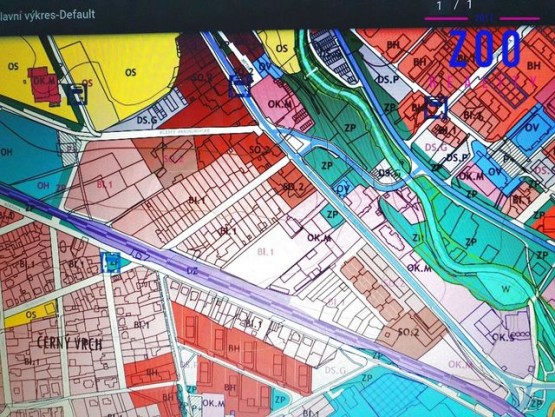Click the blue square marker in the orange BH block
This screenshot has width=555, height=417.
pyautogui.click(x=436, y=107)
